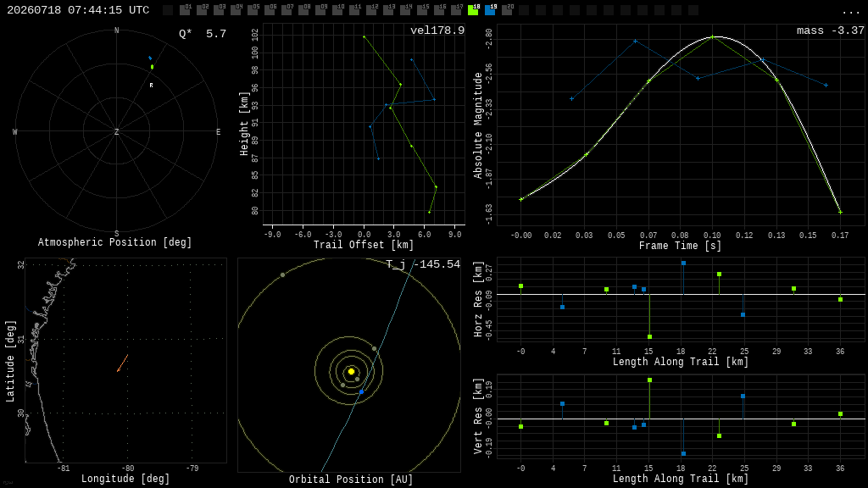Viewport: 868px width, 488px height.
Task: Select the station 05 square
Action: click(253, 10)
